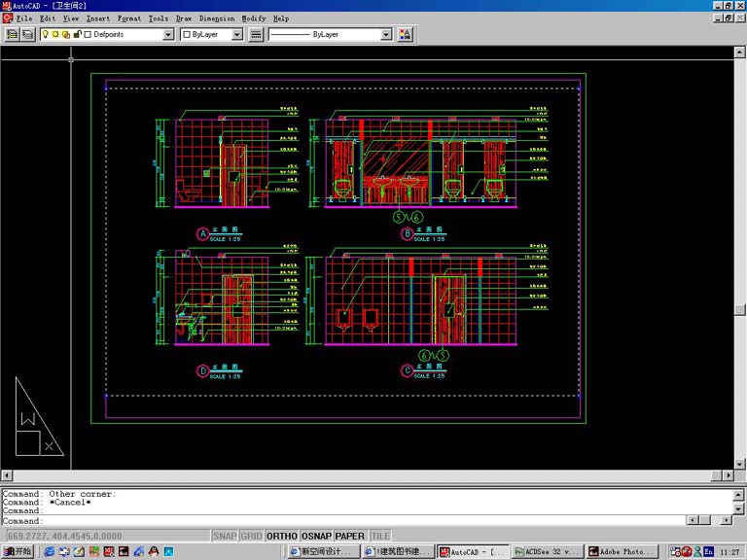The image size is (747, 560).
Task: Switch to Adobe Photoshop taskbar button
Action: pyautogui.click(x=621, y=551)
